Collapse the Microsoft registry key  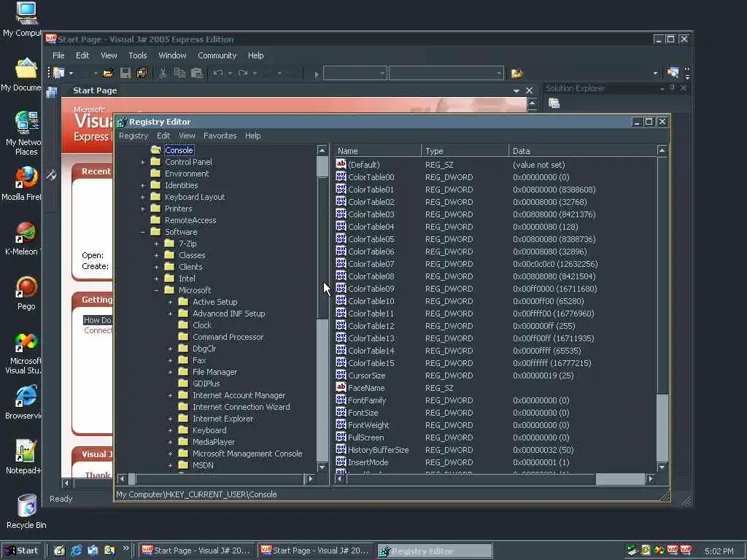point(156,290)
